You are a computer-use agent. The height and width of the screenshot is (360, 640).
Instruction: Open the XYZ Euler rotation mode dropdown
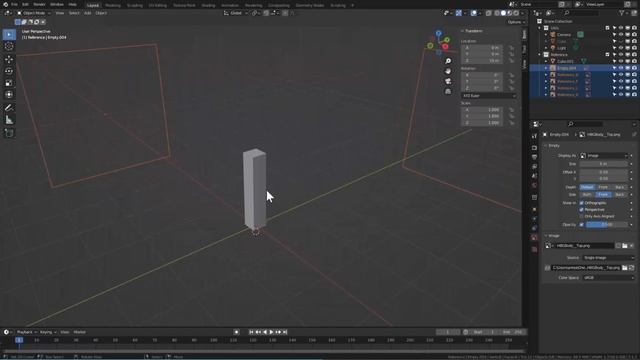[x=489, y=96]
